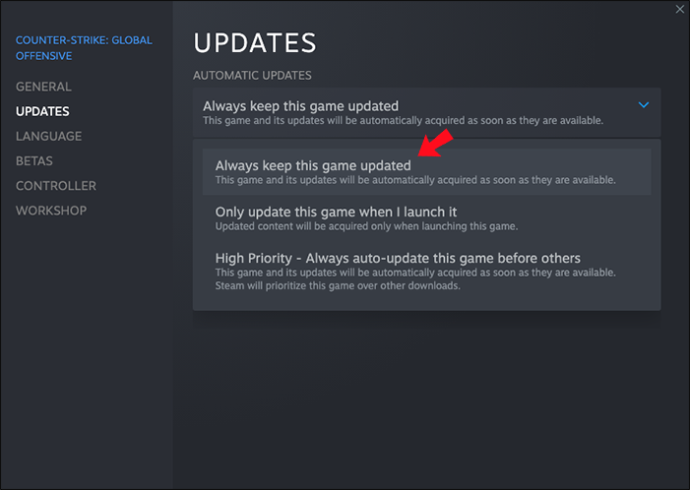This screenshot has width=690, height=490.
Task: Select highlighted 'Always keep this game updated' list option
Action: 426,172
